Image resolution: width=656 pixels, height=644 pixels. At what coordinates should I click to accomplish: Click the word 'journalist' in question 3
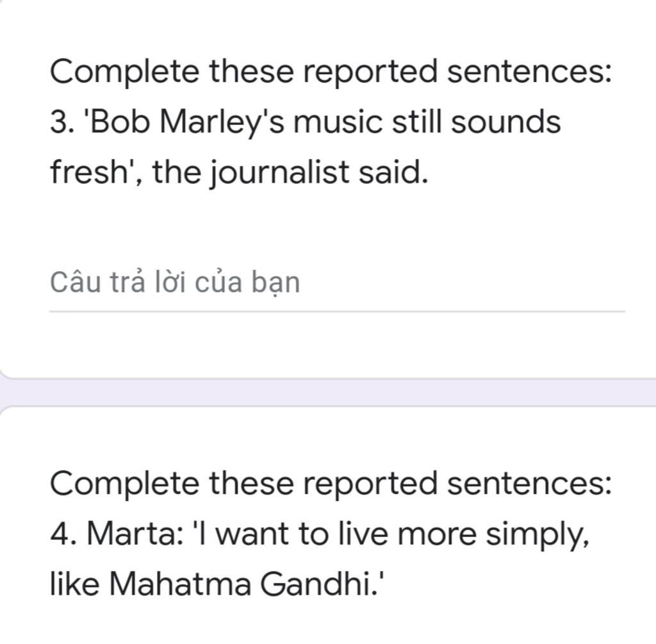[x=279, y=172]
